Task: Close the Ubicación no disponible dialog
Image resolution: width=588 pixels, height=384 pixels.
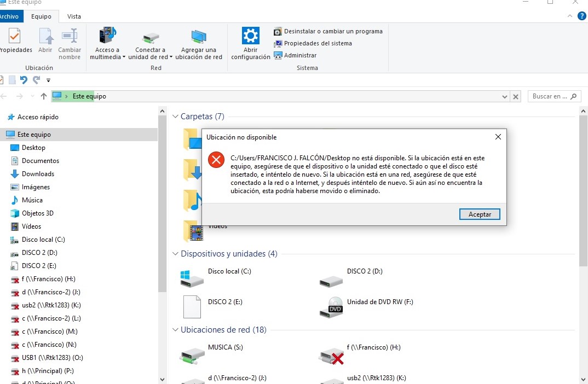Action: [498, 137]
